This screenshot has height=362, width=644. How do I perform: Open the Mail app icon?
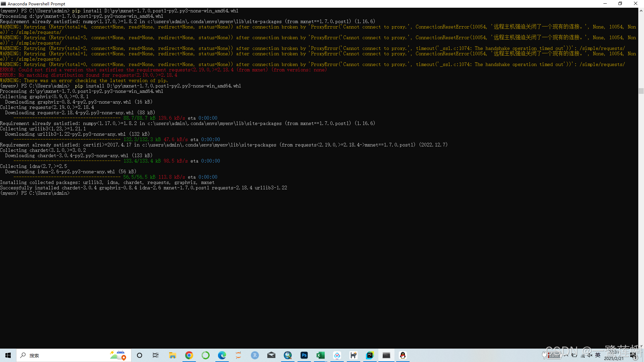271,355
